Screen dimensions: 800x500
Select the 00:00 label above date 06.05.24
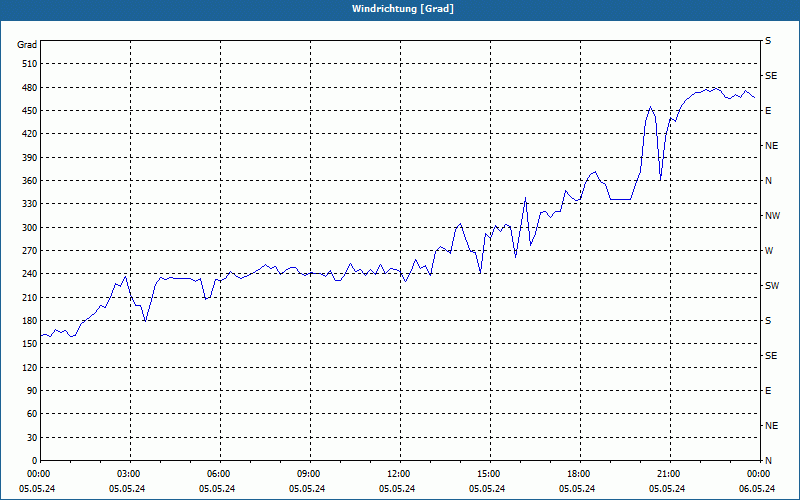(x=759, y=474)
